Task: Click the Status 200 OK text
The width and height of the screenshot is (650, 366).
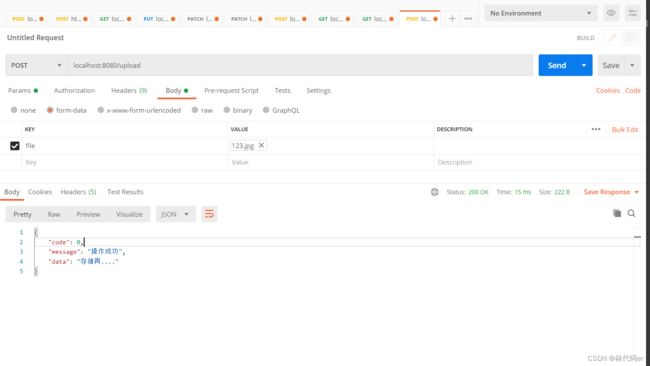Action: [x=467, y=192]
